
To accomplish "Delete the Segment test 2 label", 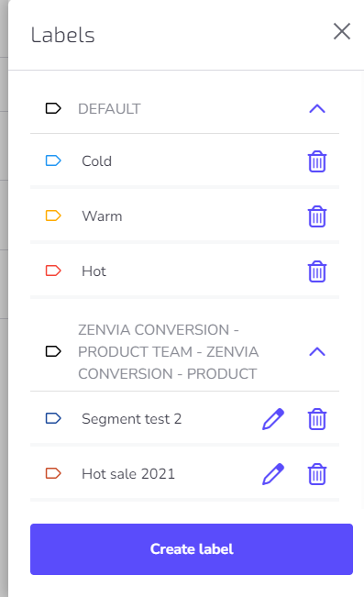I will click(317, 419).
